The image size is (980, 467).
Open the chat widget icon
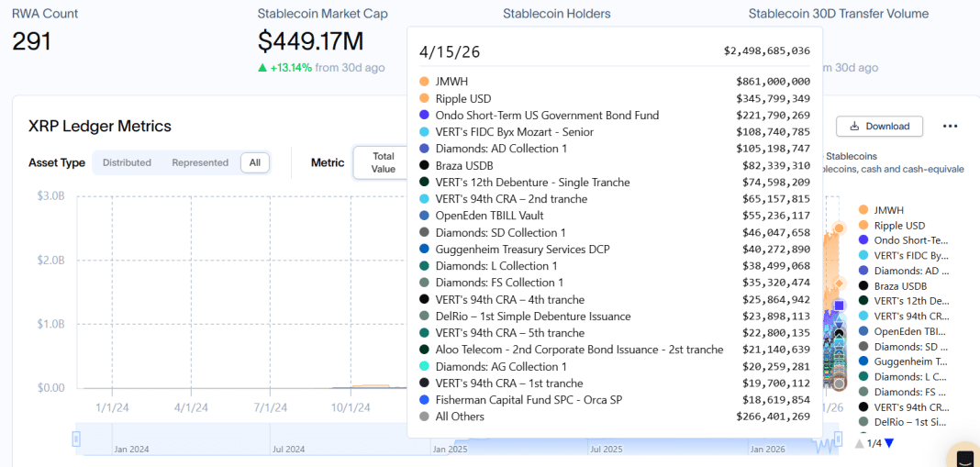click(x=964, y=458)
